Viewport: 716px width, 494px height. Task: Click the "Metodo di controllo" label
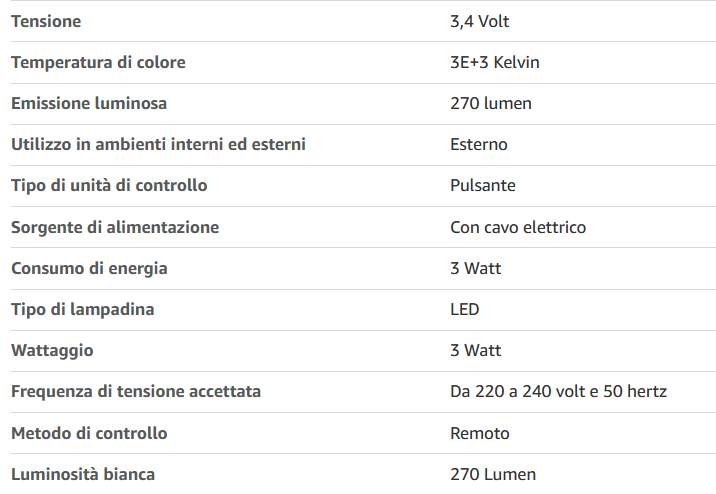click(x=89, y=433)
